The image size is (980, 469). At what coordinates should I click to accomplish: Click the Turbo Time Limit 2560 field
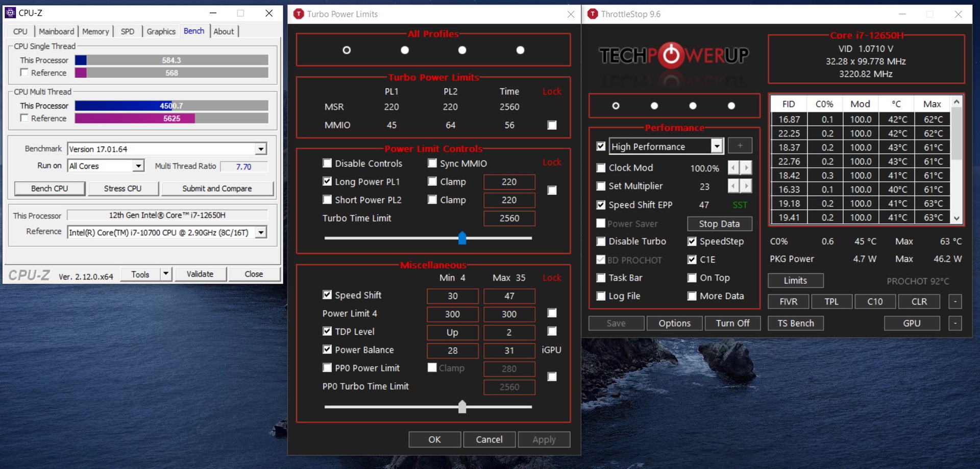click(509, 218)
